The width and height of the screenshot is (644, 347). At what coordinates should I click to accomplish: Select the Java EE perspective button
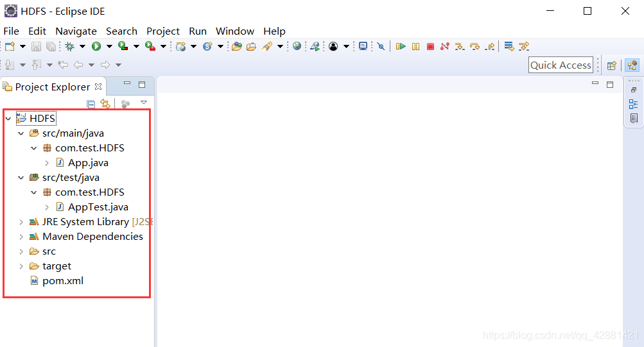pyautogui.click(x=632, y=65)
